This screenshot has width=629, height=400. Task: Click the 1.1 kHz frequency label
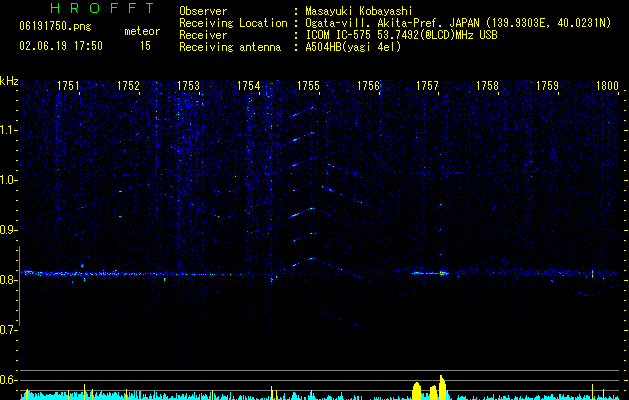point(9,130)
